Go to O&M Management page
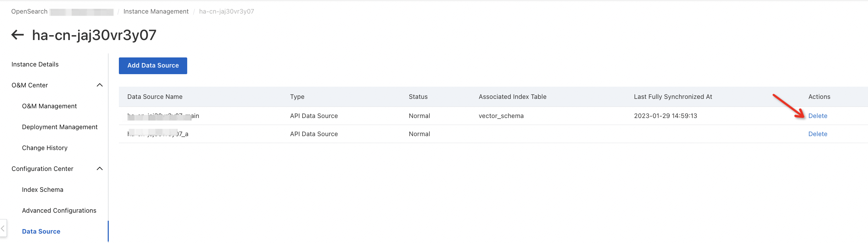The height and width of the screenshot is (243, 868). [49, 106]
